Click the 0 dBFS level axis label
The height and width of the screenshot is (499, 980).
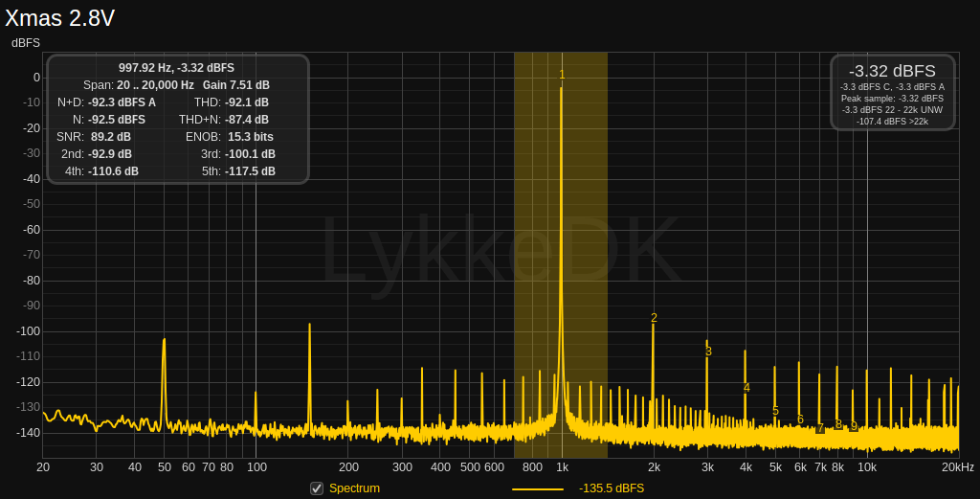click(x=37, y=78)
